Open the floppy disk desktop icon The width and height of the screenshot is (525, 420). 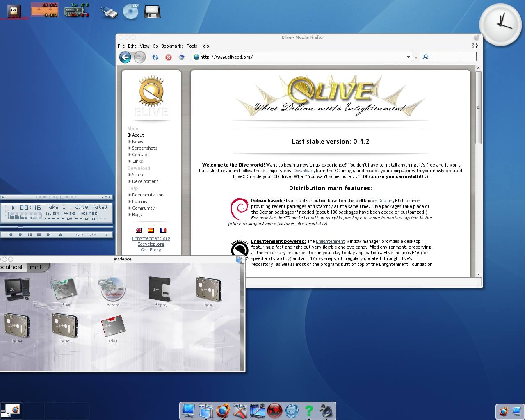[152, 11]
